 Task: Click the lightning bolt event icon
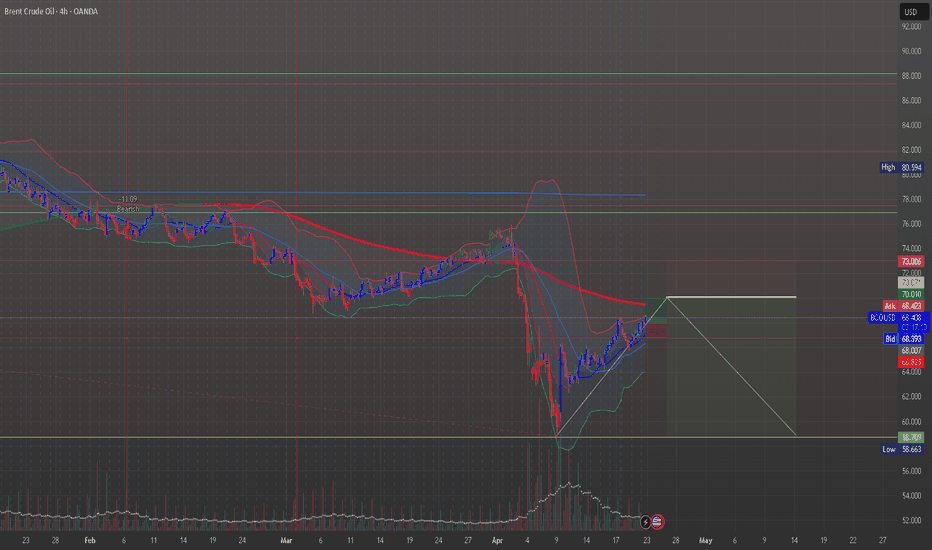coord(646,522)
